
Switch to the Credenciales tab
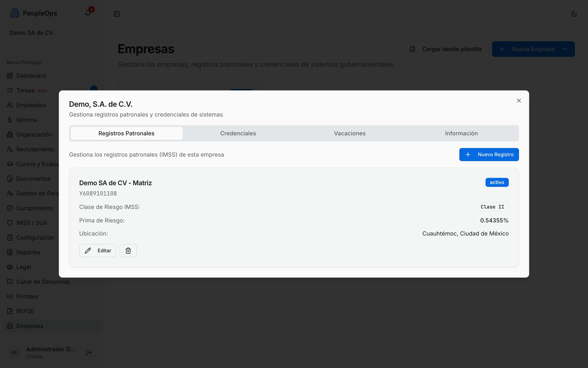point(238,133)
